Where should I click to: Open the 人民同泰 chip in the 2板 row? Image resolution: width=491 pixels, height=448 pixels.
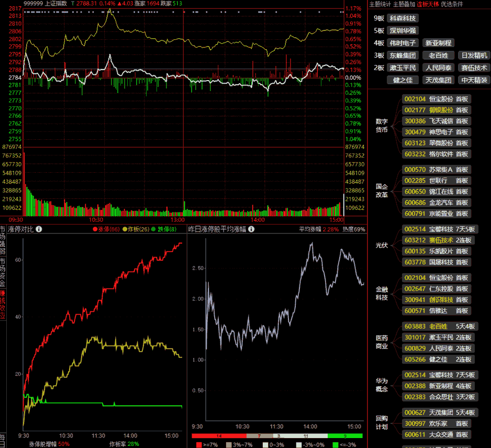pyautogui.click(x=439, y=68)
